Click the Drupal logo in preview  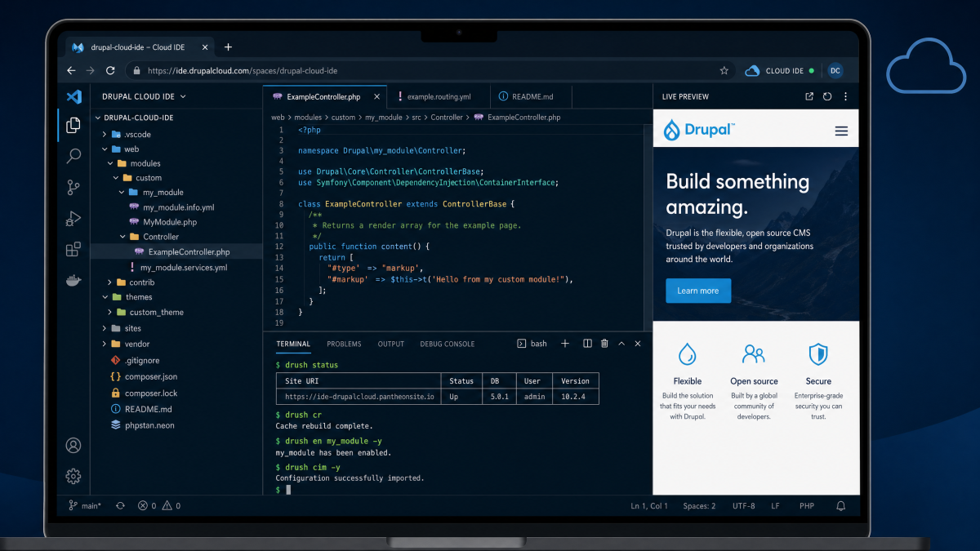coord(699,130)
